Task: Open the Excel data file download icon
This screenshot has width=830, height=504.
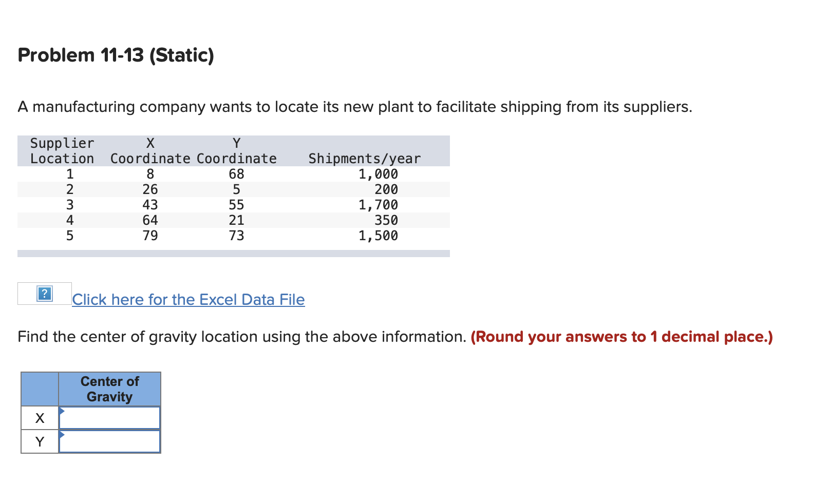Action: point(44,295)
